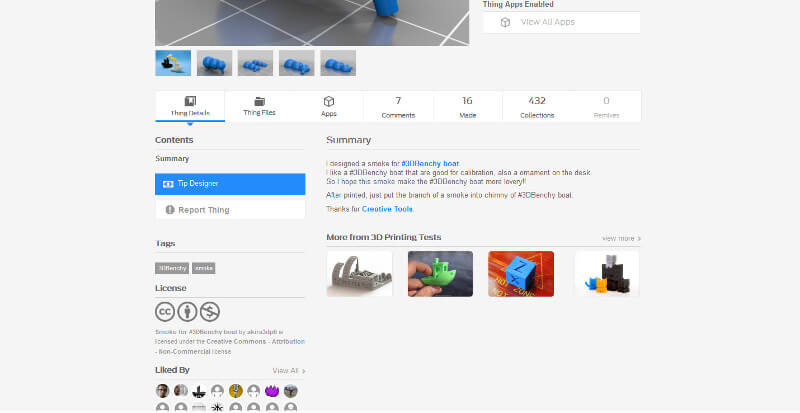Viewport: 800px width, 413px height.
Task: Select the first image thumbnail in the gallery
Action: [x=173, y=63]
